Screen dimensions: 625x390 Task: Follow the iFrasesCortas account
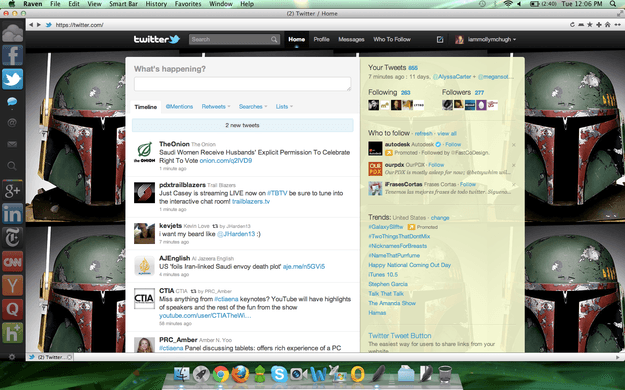tap(468, 184)
